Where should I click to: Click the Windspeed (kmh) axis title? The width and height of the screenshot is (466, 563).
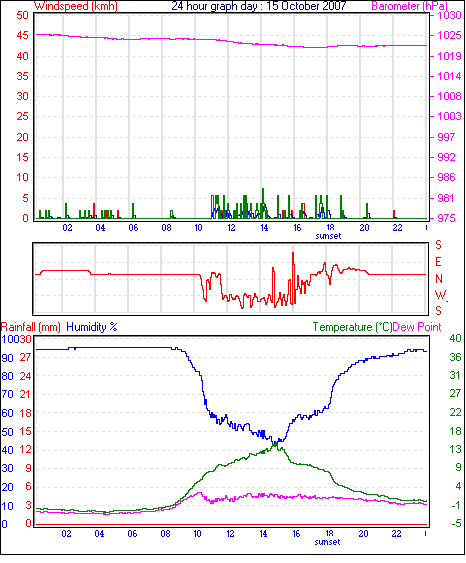tap(76, 6)
